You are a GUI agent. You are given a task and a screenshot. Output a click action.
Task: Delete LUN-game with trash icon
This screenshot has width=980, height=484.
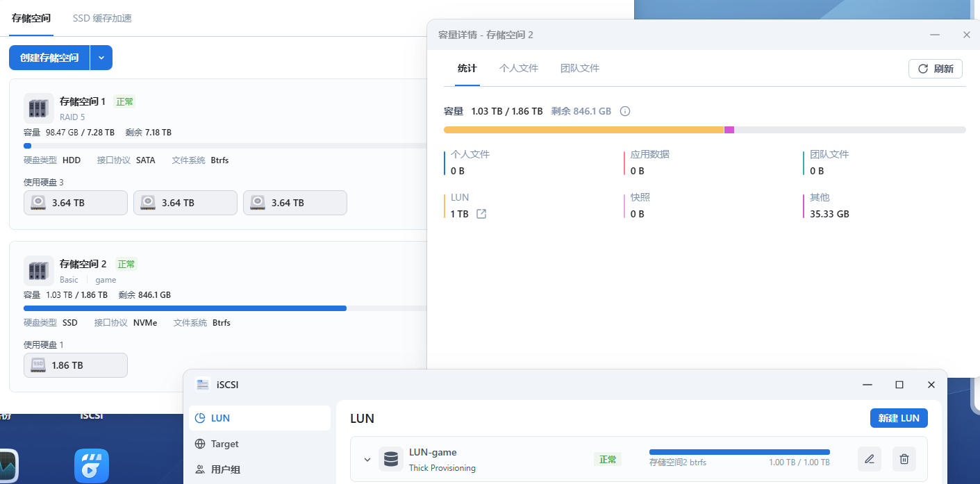pos(904,459)
